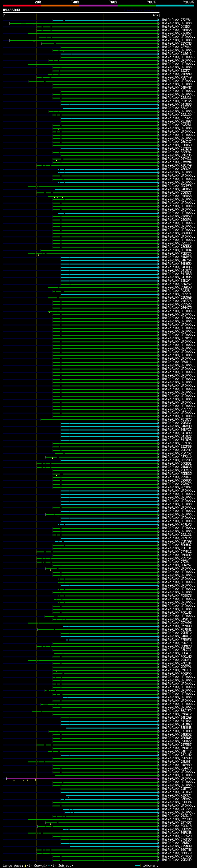Screen dimensions: 197x868
Task: Select the UniRef100_Q963G1 label
Action: (x=176, y=423)
